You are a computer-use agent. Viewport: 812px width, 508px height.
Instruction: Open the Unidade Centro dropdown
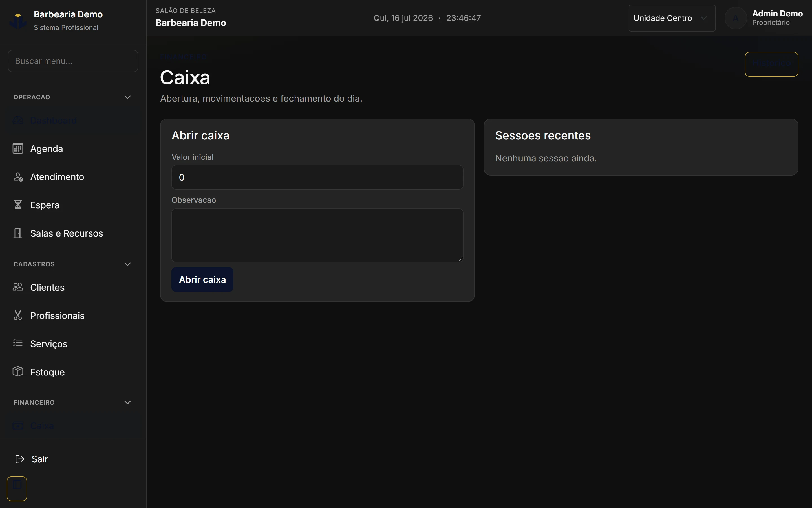point(672,18)
